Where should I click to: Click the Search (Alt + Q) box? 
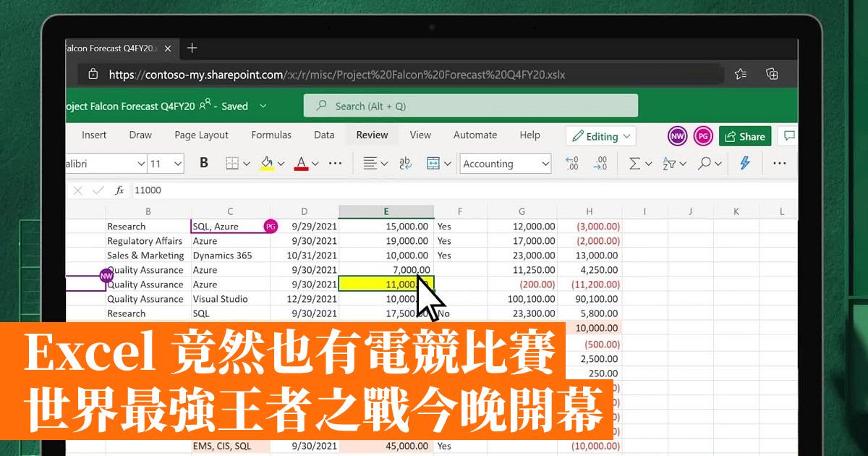pyautogui.click(x=471, y=106)
